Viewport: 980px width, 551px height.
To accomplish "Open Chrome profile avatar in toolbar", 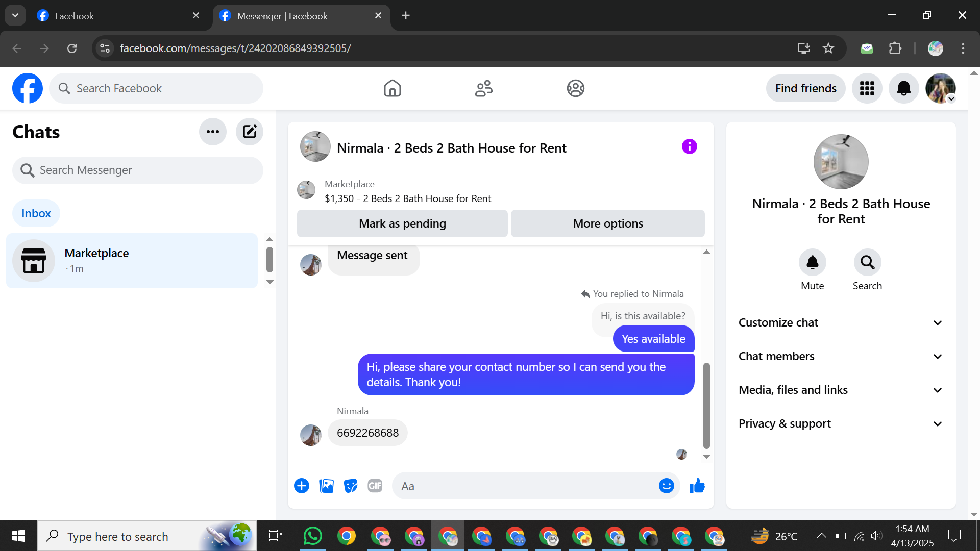I will point(935,48).
